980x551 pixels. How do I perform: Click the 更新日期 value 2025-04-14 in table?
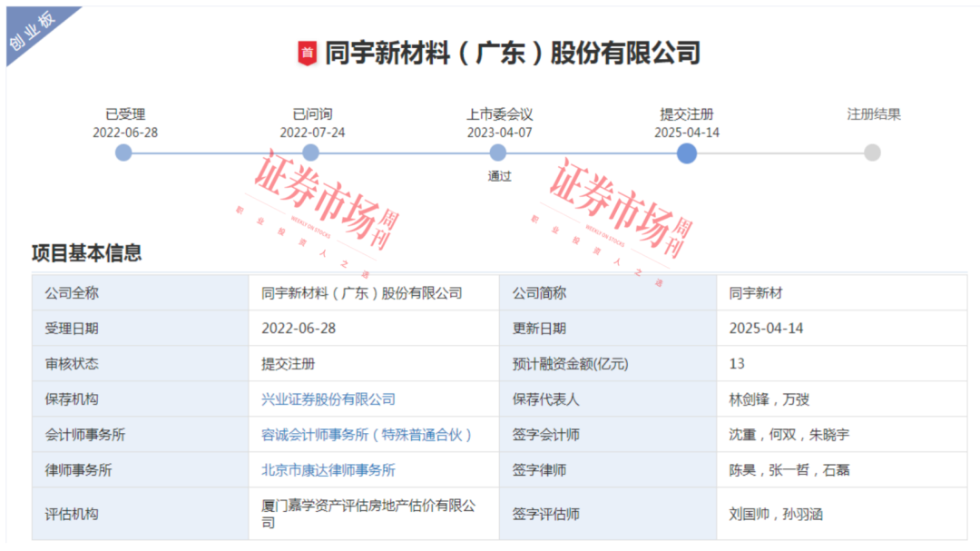point(766,329)
